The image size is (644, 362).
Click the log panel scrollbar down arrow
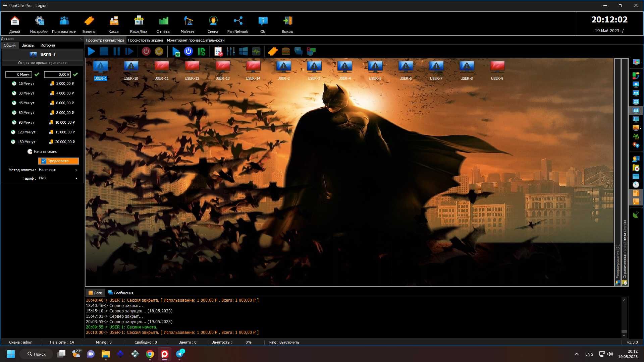624,335
